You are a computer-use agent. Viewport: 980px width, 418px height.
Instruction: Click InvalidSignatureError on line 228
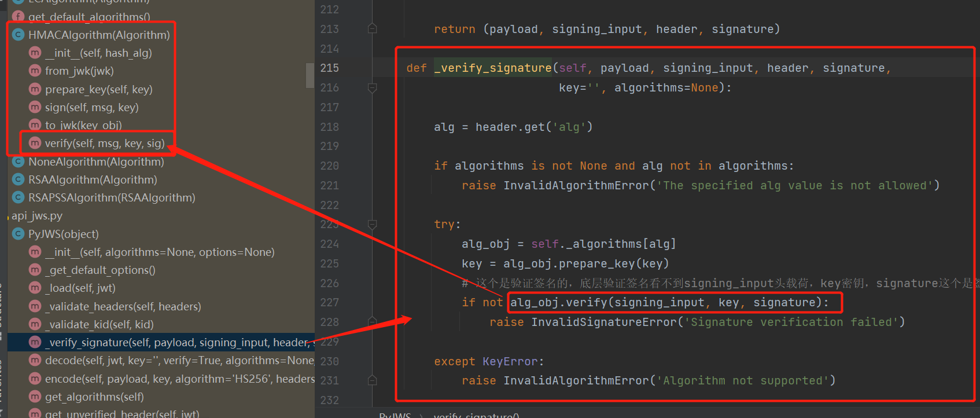[x=604, y=322]
